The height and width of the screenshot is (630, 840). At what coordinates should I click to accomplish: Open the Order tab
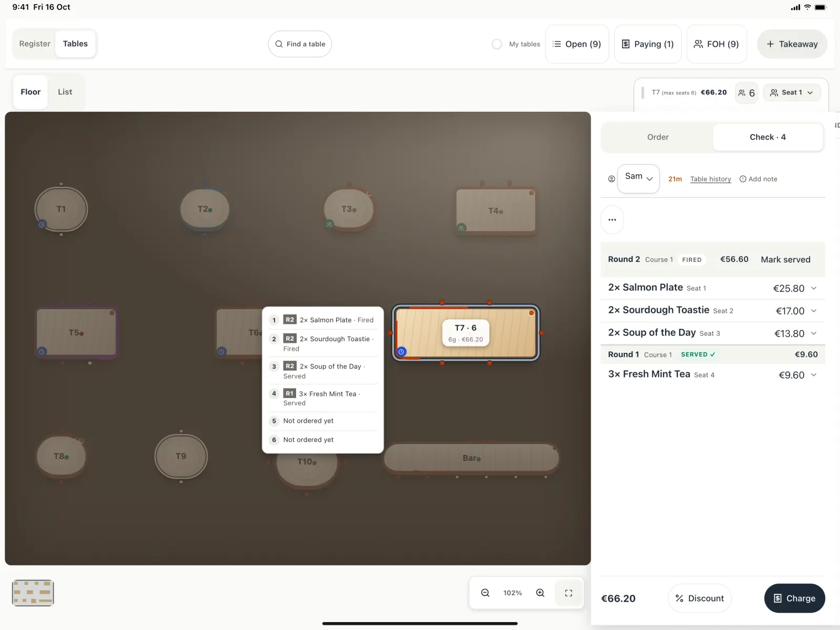pyautogui.click(x=658, y=137)
